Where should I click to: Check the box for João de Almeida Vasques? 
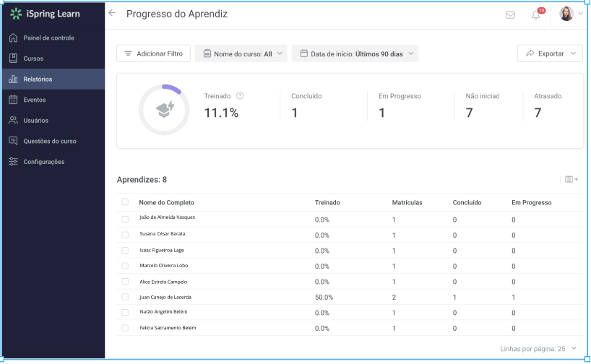point(125,218)
